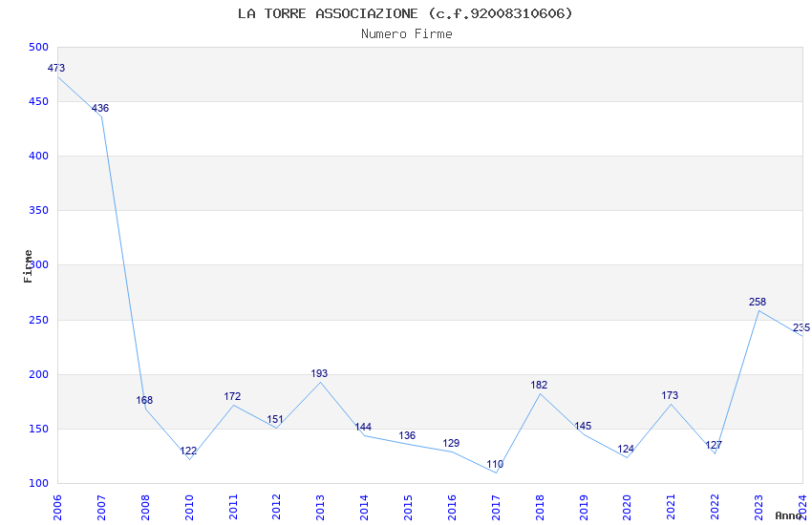The width and height of the screenshot is (812, 525).
Task: Click x-axis year 2017
Action: 496,507
